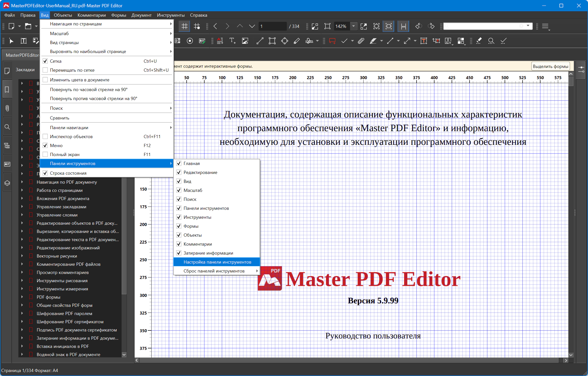Toggle Изменить цвета в документе
588x376 pixels.
(45, 80)
